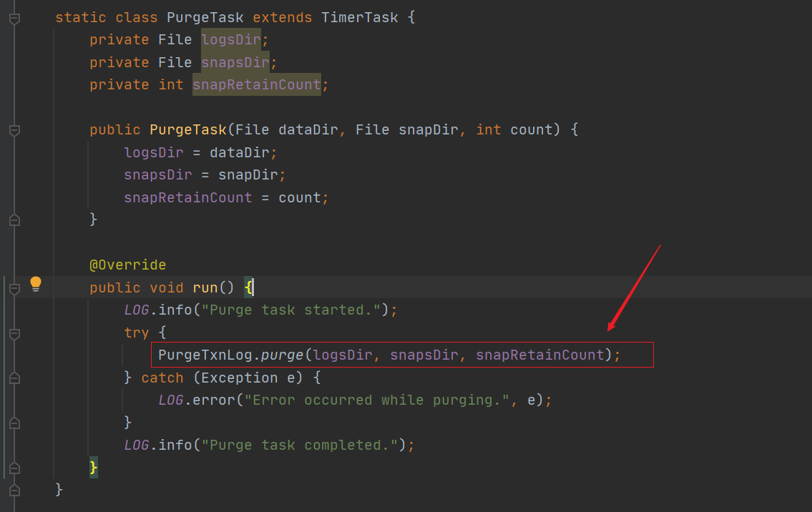Click the opening brace after run()
The width and height of the screenshot is (812, 512).
(x=248, y=288)
